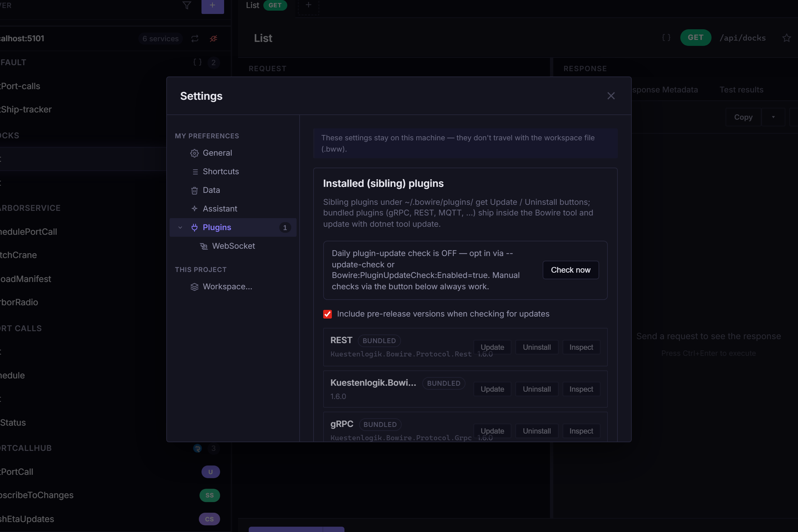The height and width of the screenshot is (532, 798).
Task: Click the refresh services icon
Action: coord(195,39)
